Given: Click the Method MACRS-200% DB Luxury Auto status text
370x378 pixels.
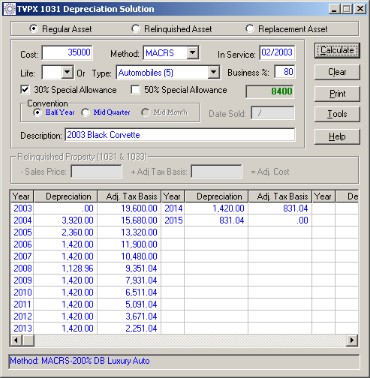Looking at the screenshot, I should tap(80, 361).
